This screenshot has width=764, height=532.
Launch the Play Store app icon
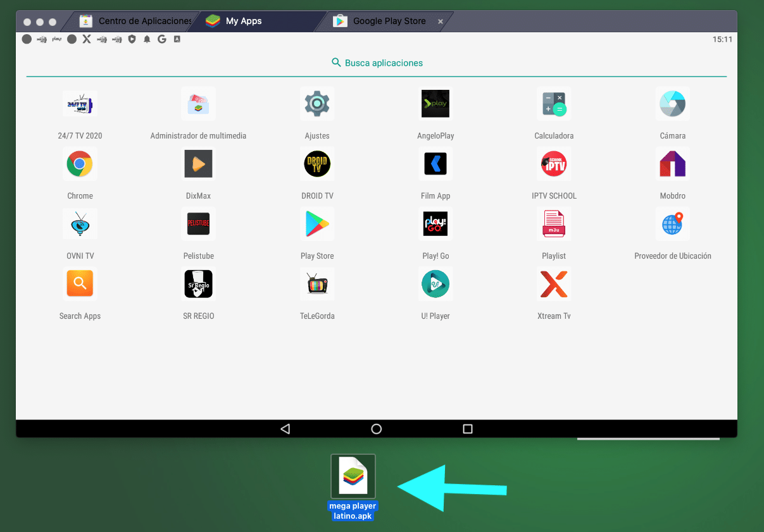click(316, 224)
